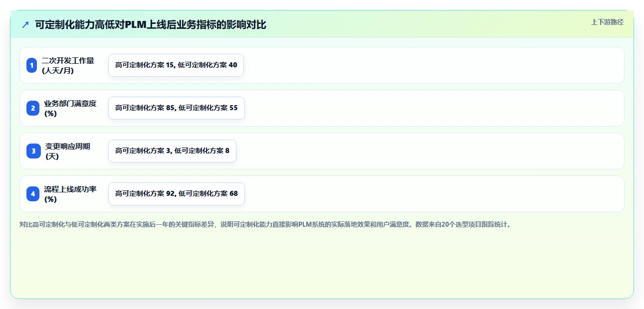The image size is (644, 309).
Task: Click value chip 高可定制化方案 15, 低可定制化方案 40
Action: click(x=176, y=65)
